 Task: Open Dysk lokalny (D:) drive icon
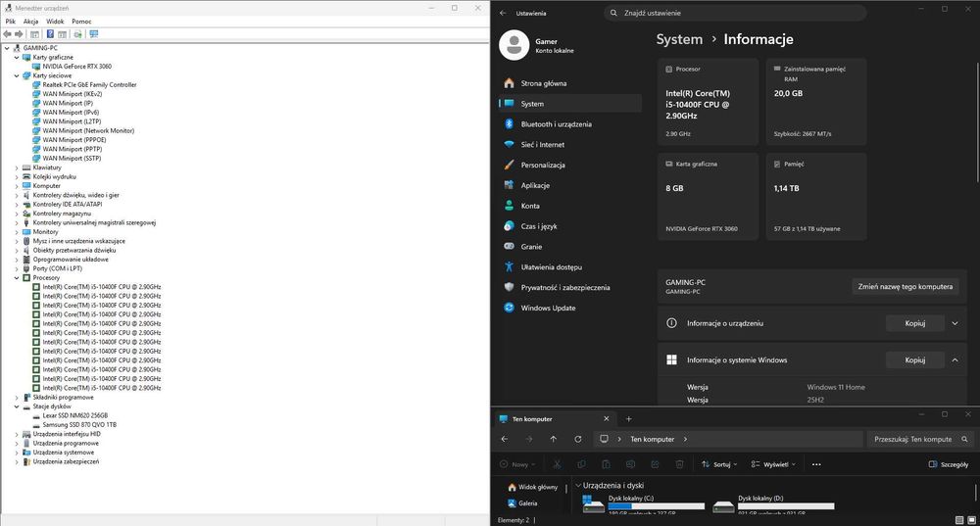[x=723, y=506]
